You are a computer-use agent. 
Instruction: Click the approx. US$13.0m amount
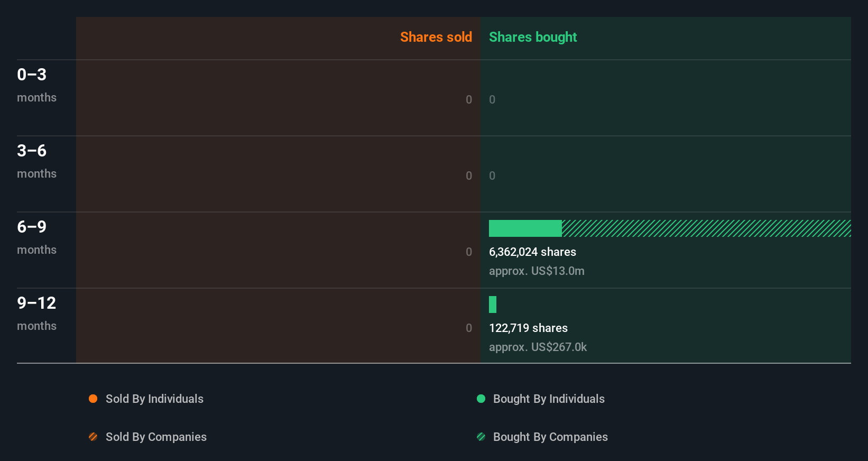click(x=537, y=271)
